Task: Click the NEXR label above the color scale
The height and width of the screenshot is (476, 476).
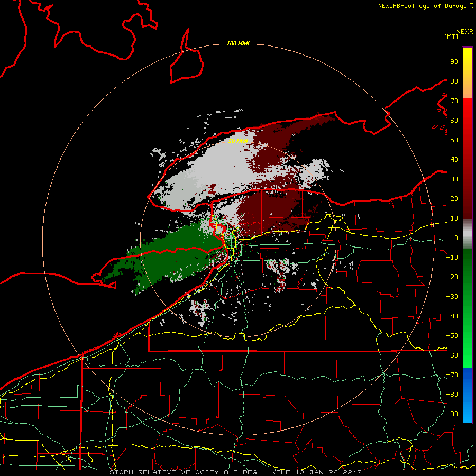Action: (x=465, y=32)
